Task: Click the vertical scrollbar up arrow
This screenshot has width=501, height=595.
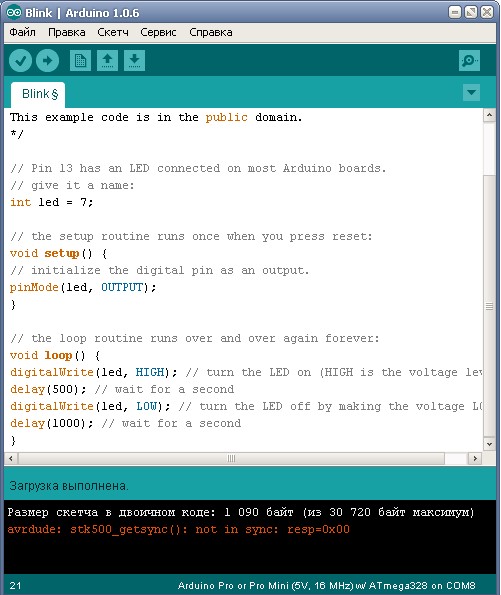Action: click(x=490, y=115)
